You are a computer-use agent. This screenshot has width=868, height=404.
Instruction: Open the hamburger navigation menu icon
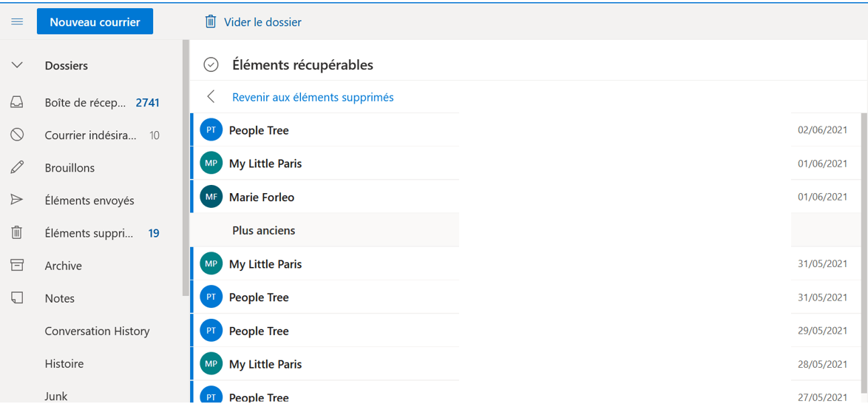tap(17, 22)
